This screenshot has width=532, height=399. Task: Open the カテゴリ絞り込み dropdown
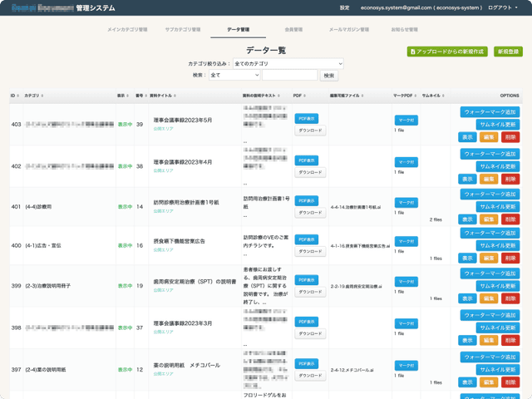(x=288, y=63)
